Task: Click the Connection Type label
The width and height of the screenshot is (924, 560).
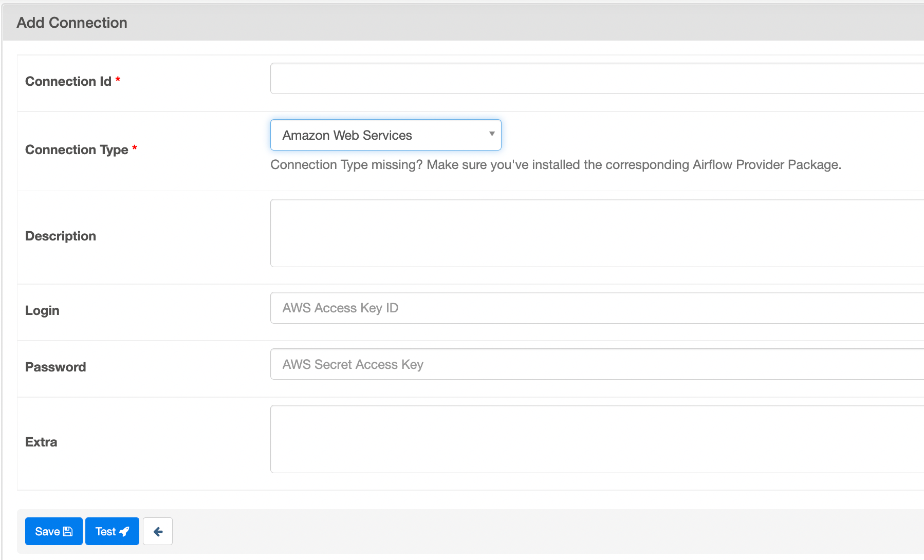Action: [77, 150]
